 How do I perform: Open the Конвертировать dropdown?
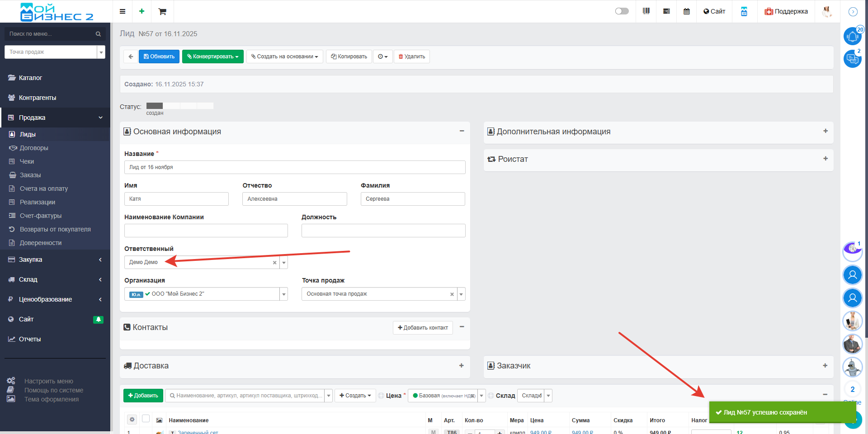click(x=213, y=57)
